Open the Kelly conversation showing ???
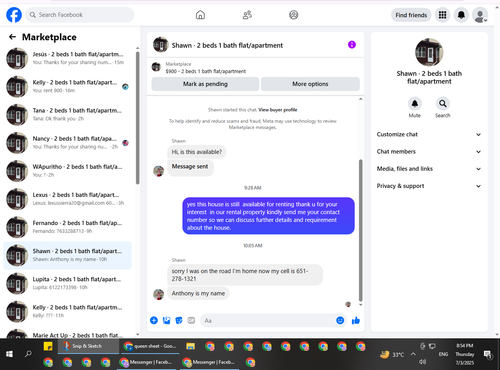The width and height of the screenshot is (500, 370). point(67,311)
